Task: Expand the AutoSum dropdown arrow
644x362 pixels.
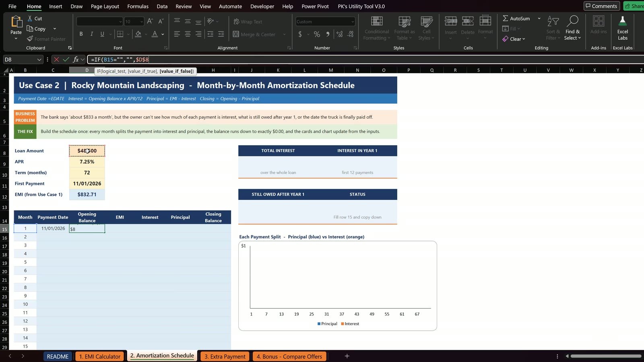Action: click(x=539, y=19)
